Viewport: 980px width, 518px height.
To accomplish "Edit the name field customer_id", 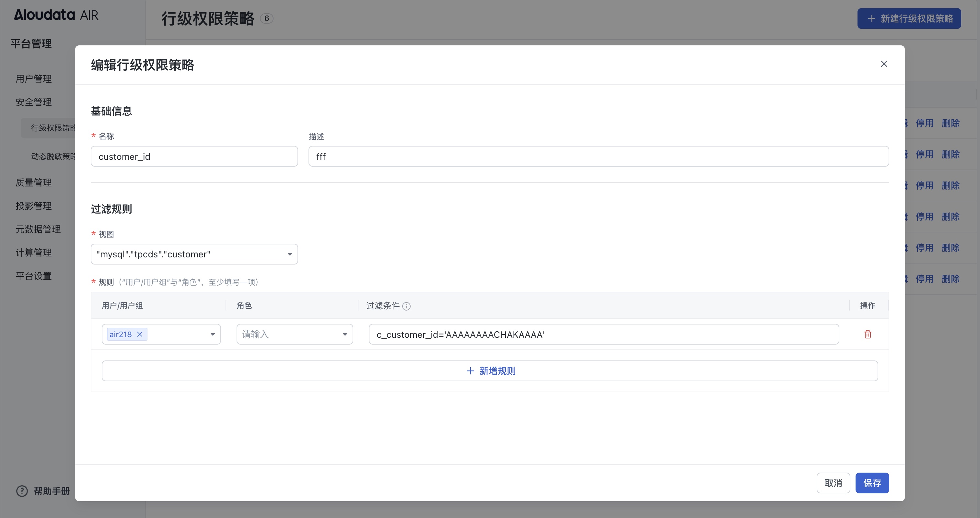I will 194,157.
